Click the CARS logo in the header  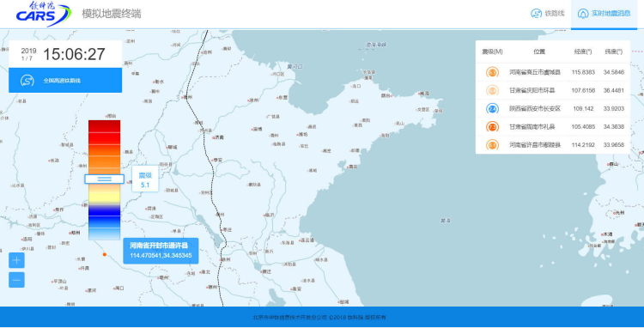click(43, 14)
